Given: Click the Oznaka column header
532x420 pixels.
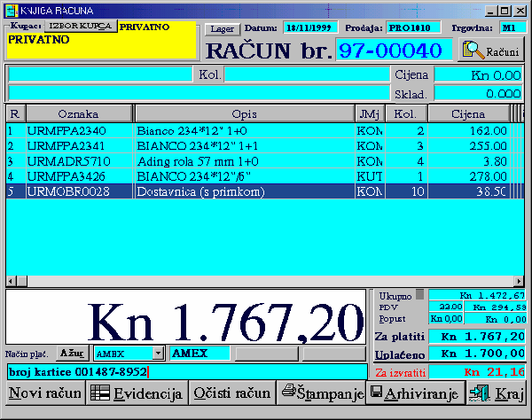Looking at the screenshot, I should (78, 114).
